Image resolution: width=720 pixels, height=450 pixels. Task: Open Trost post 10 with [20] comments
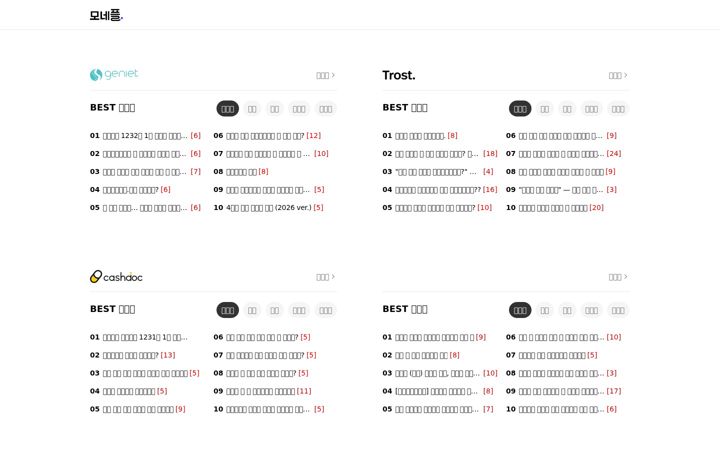click(555, 208)
